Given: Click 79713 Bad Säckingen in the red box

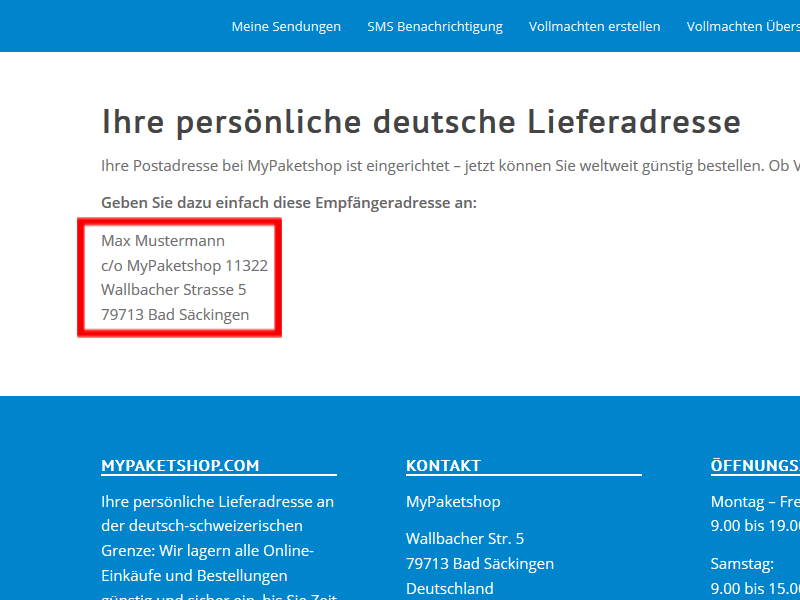Looking at the screenshot, I should click(175, 315).
